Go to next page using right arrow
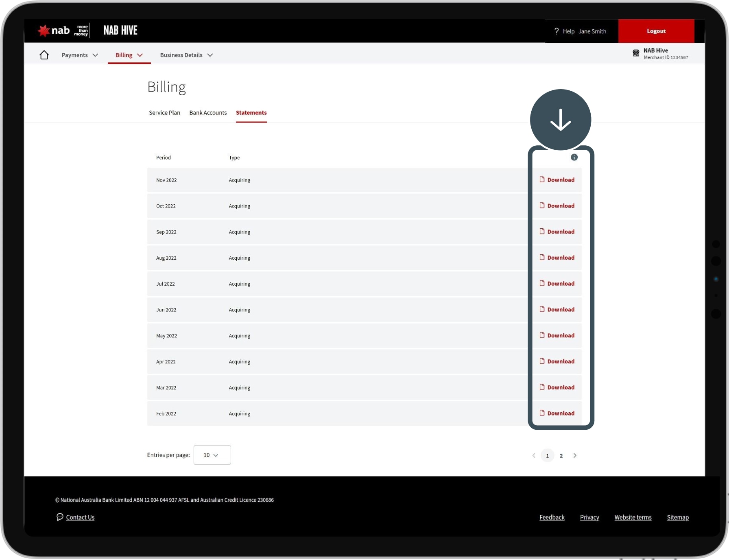 tap(574, 455)
